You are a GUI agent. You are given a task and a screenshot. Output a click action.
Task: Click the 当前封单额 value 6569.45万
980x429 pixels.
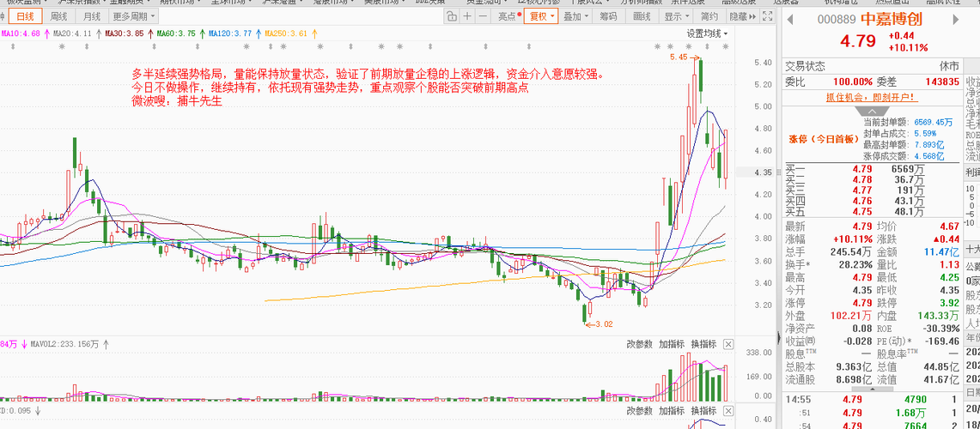(933, 123)
